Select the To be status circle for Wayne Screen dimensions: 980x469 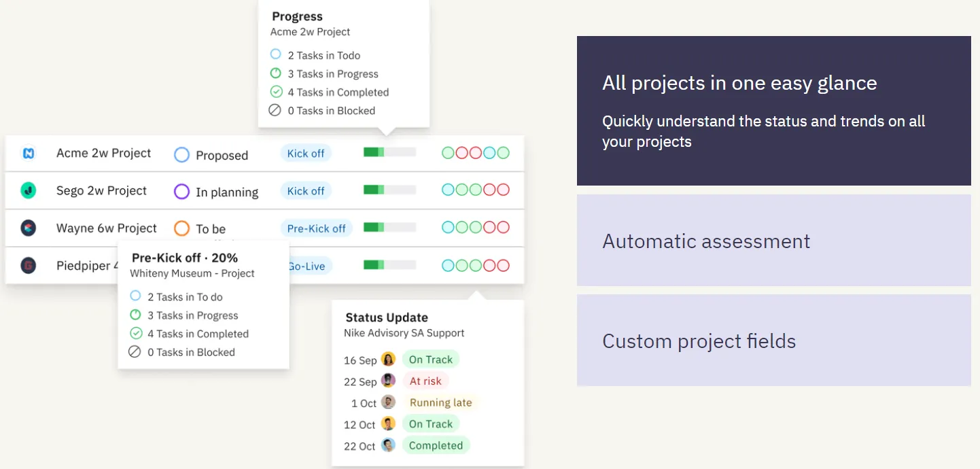tap(181, 229)
